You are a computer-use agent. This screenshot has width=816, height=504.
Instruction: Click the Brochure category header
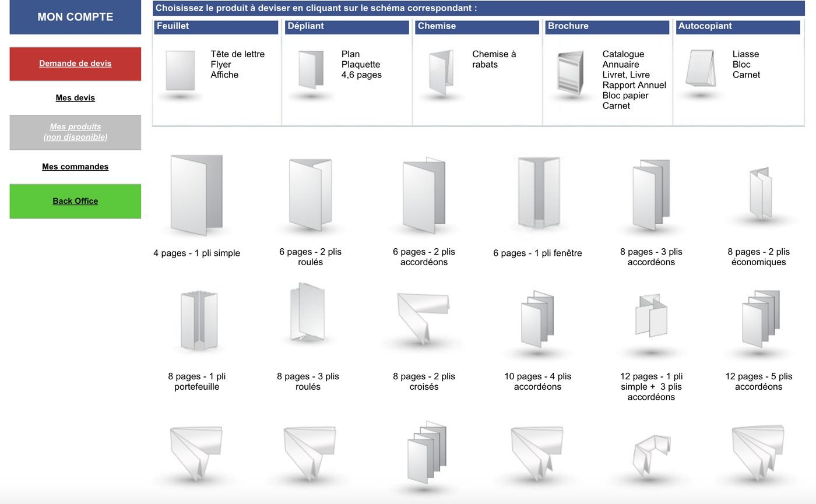click(x=607, y=27)
